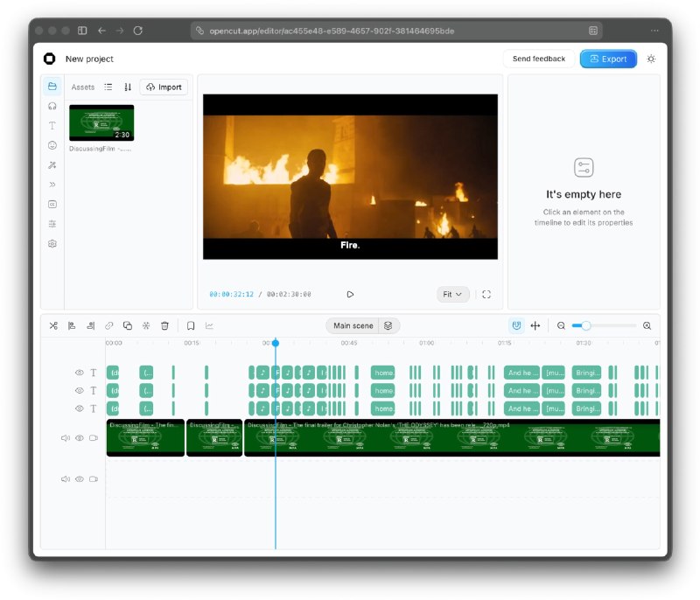This screenshot has height=600, width=700.
Task: Click the browser back arrow
Action: click(x=101, y=31)
